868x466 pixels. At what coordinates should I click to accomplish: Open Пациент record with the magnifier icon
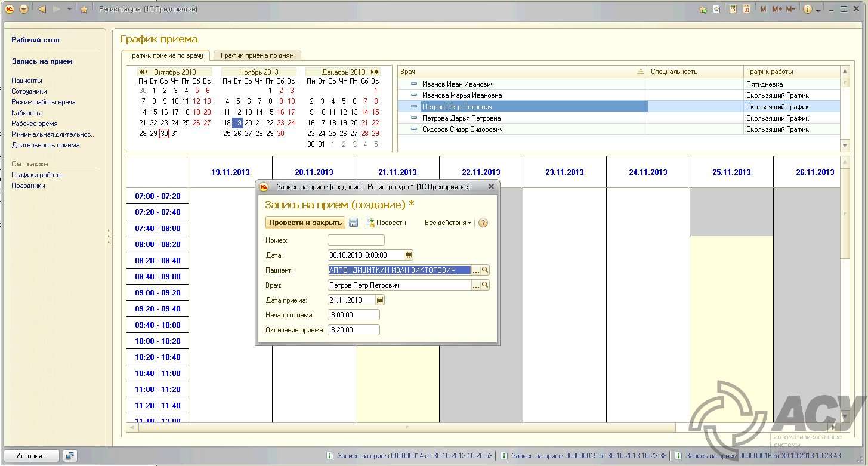[x=485, y=270]
